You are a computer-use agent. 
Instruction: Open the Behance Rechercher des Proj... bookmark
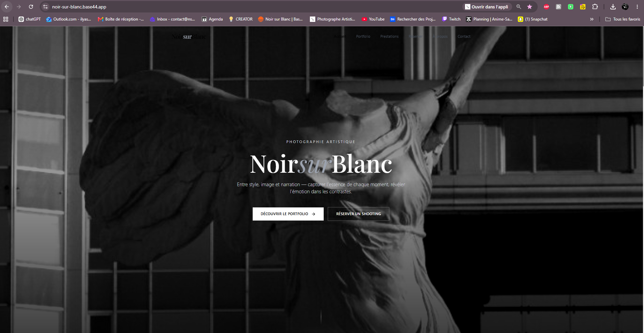click(413, 19)
